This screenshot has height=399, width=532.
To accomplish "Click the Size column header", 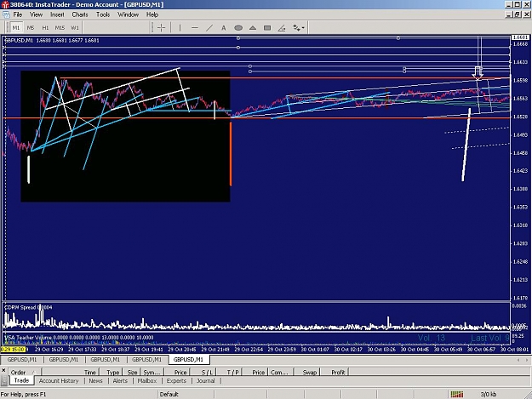I will [x=132, y=373].
